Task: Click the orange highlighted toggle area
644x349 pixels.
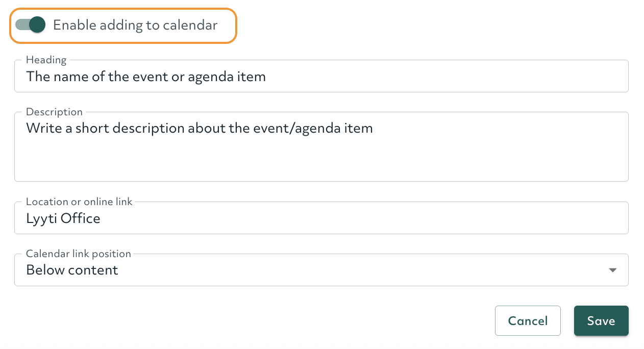Action: [x=123, y=26]
